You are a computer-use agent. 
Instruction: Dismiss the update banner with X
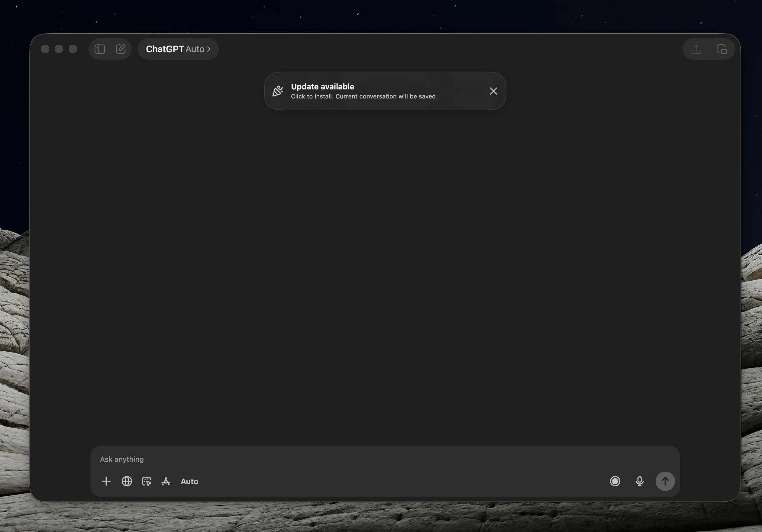click(493, 91)
